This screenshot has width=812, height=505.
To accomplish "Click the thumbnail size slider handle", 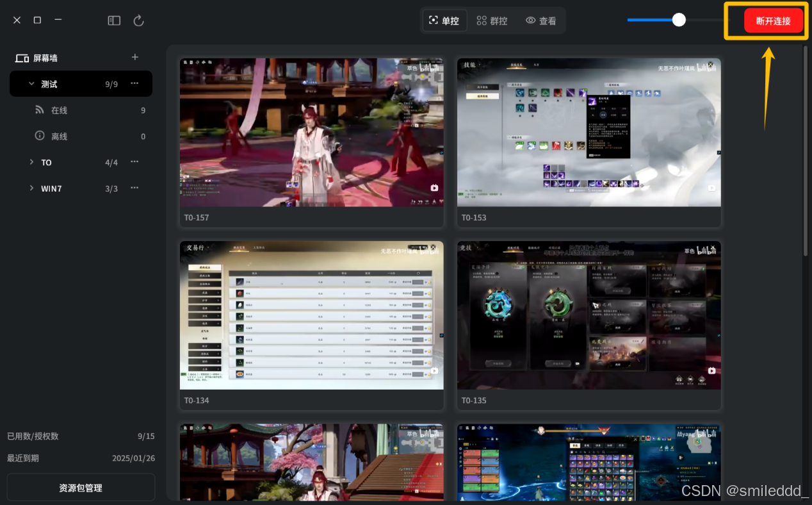I will 679,20.
